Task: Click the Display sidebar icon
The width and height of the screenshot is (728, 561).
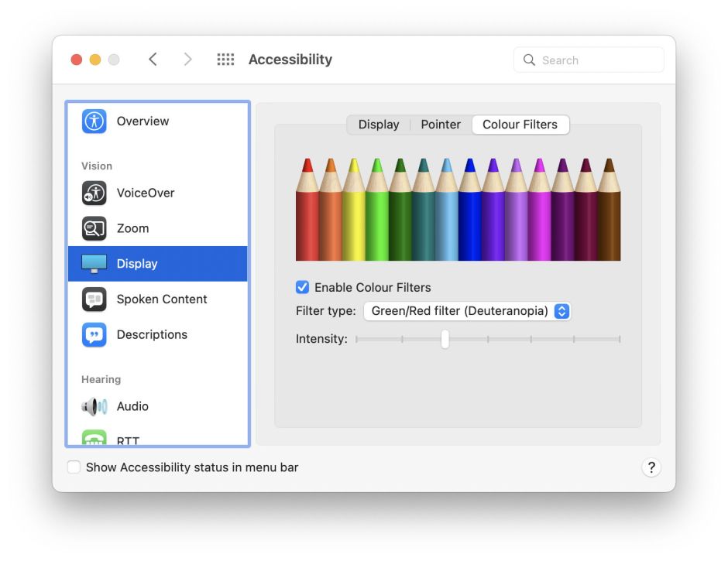Action: 93,263
